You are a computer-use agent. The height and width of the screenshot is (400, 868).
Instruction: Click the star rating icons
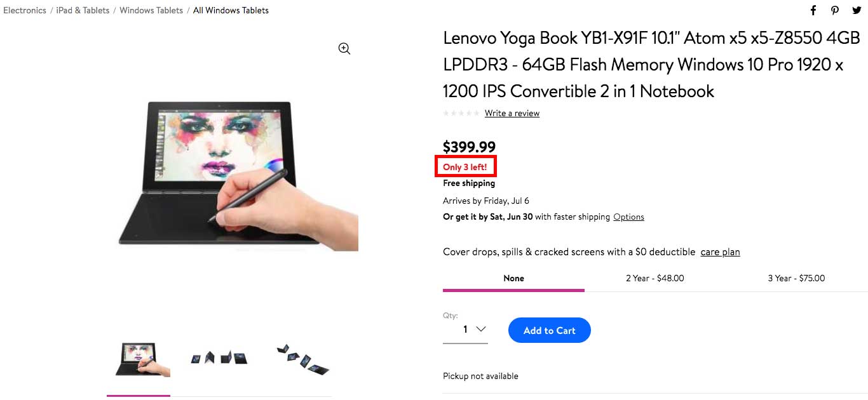461,113
